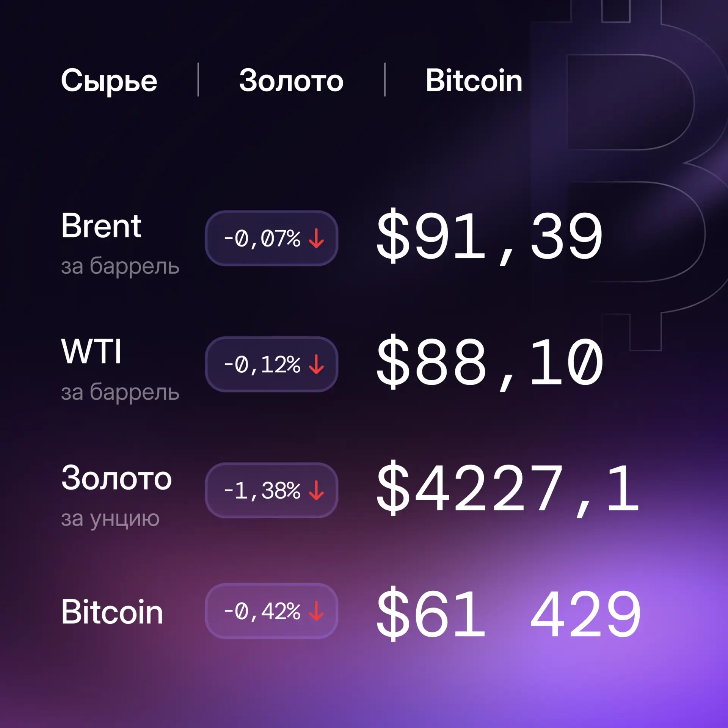728x728 pixels.
Task: Click the red down arrow for WTI
Action: pyautogui.click(x=316, y=364)
